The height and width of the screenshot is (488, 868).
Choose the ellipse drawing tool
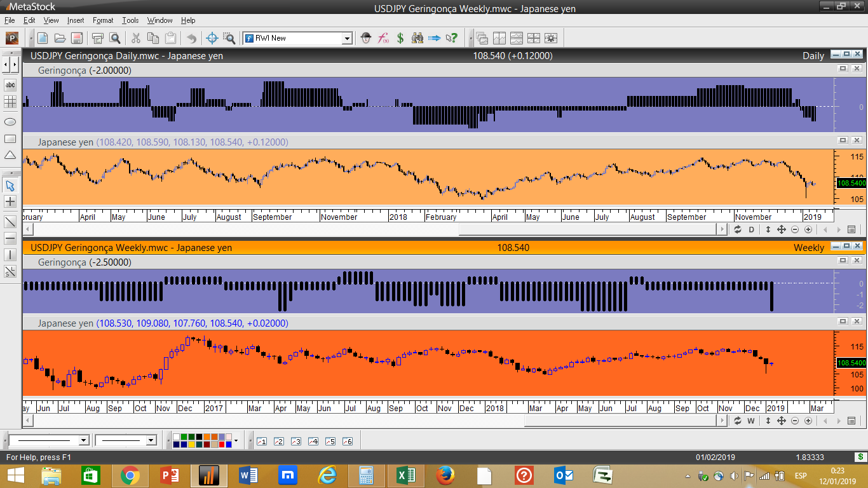point(10,121)
